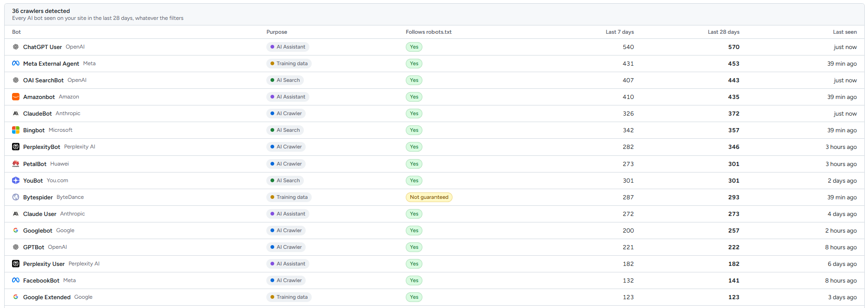
Task: Click Training data tag on Meta External Agent row
Action: coord(289,63)
